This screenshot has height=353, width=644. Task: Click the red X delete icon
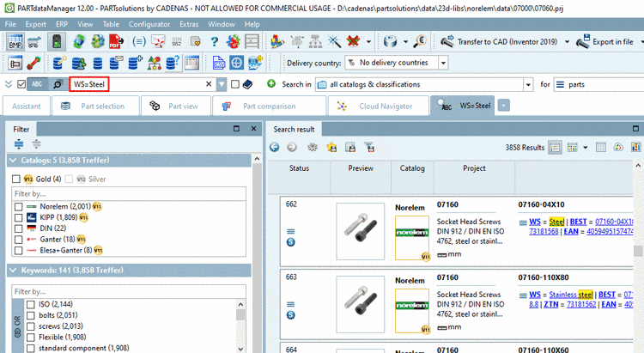click(x=353, y=41)
